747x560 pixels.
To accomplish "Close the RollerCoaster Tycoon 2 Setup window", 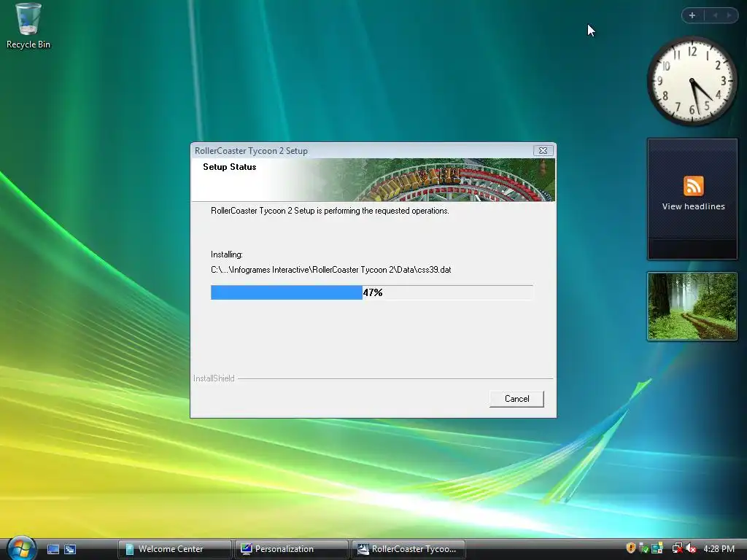I will (x=543, y=150).
